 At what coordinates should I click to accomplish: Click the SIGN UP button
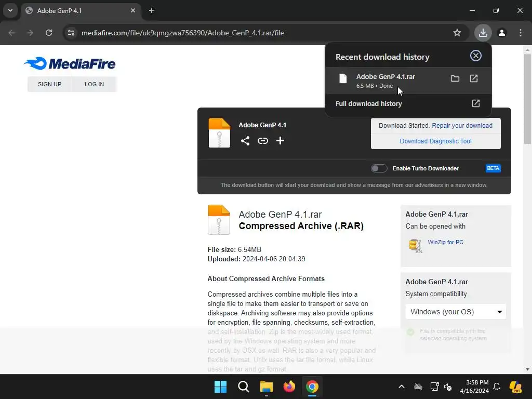pos(49,84)
